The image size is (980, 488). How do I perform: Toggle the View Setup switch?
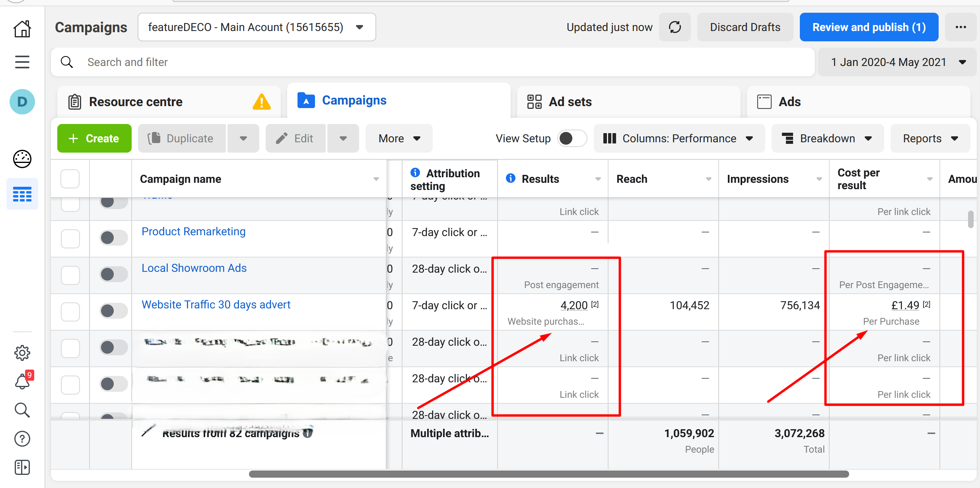(572, 138)
